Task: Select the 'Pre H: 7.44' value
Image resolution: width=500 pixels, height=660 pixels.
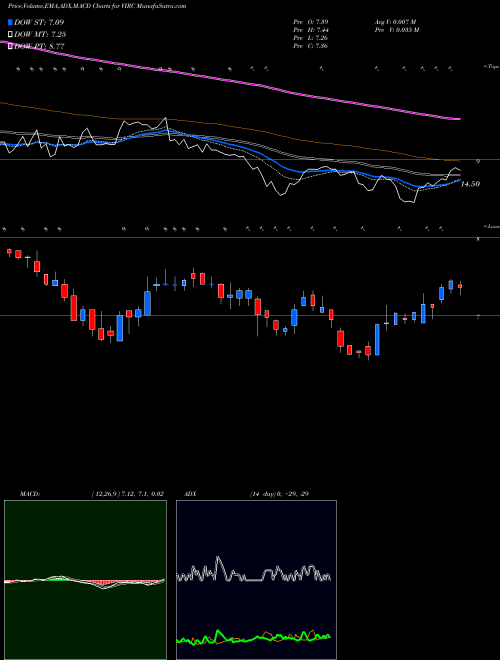Action: pos(311,29)
